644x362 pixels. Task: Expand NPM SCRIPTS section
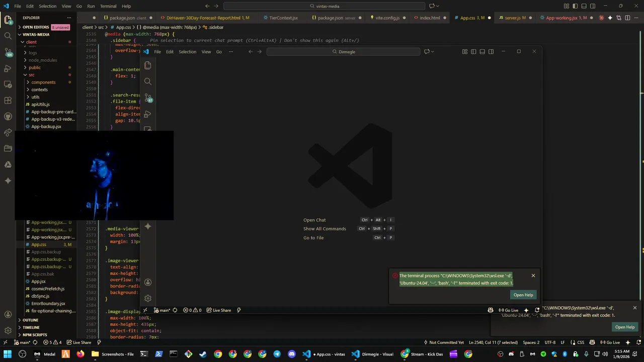(x=34, y=335)
